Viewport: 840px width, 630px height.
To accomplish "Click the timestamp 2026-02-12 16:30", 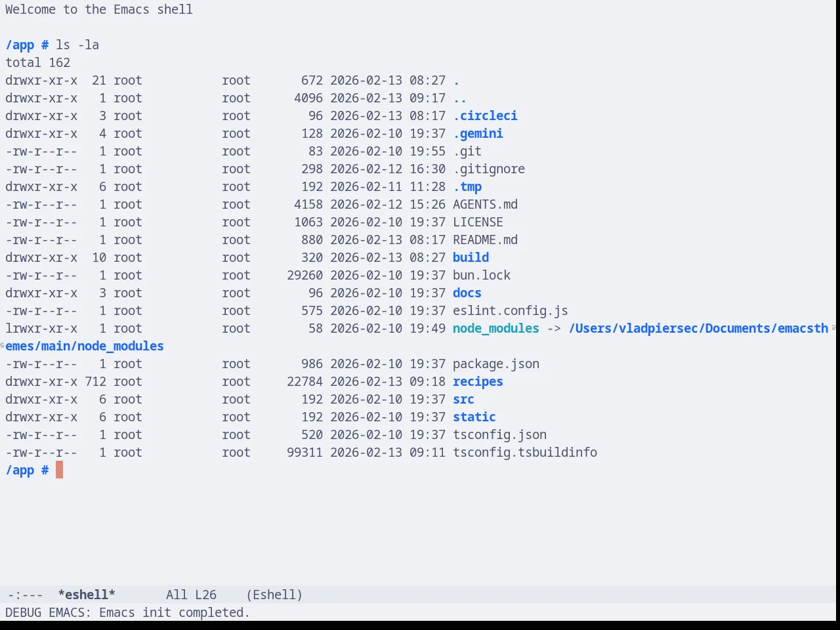I will 388,169.
